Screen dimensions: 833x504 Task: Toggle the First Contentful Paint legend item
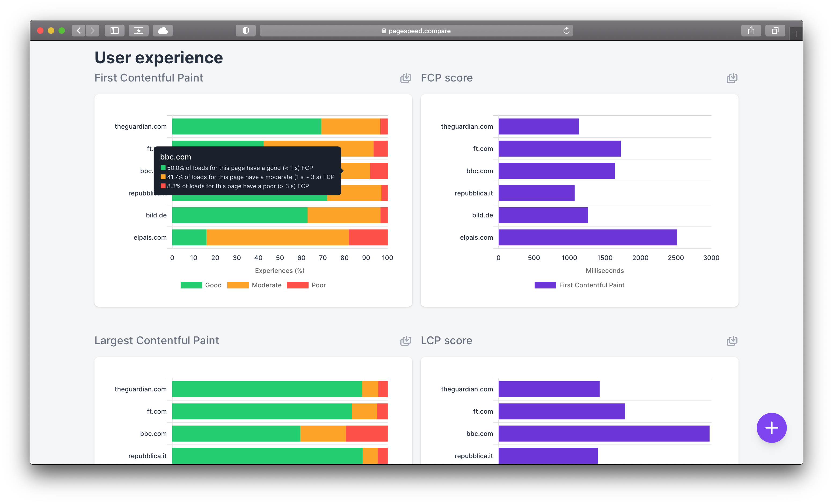pos(579,285)
